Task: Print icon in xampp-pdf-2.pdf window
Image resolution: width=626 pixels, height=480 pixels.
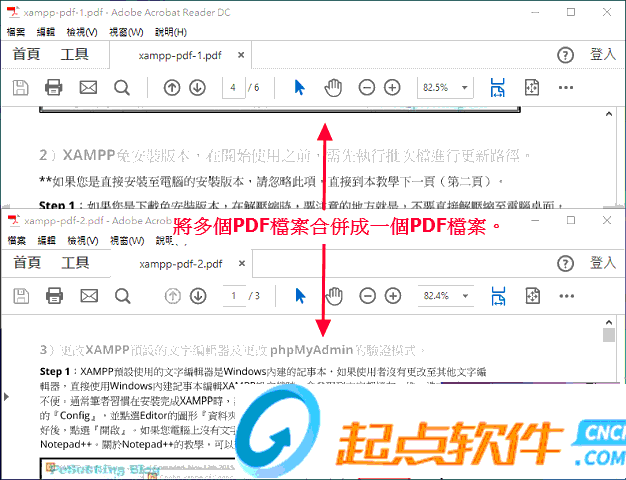Action: [54, 296]
